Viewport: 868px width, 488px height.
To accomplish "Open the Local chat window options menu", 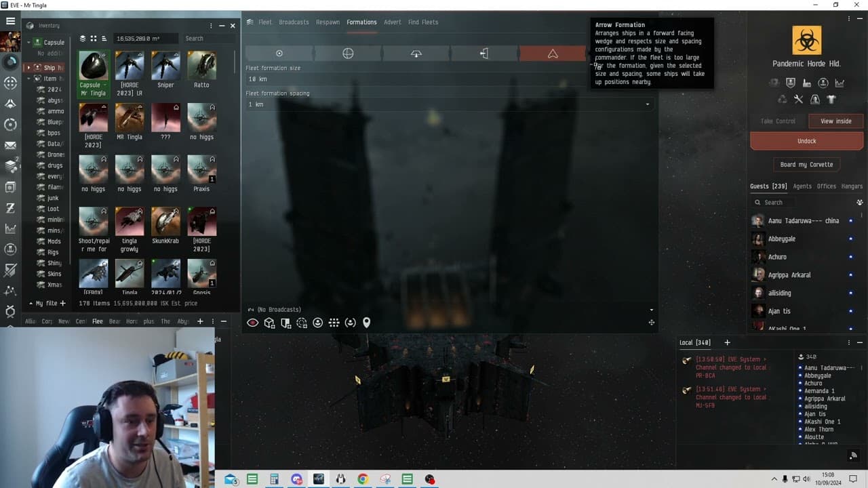I will point(849,342).
